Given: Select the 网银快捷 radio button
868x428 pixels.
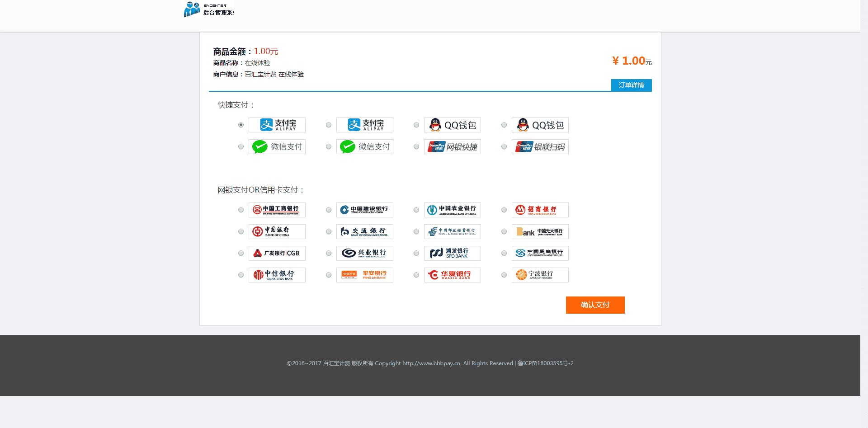Looking at the screenshot, I should (416, 146).
